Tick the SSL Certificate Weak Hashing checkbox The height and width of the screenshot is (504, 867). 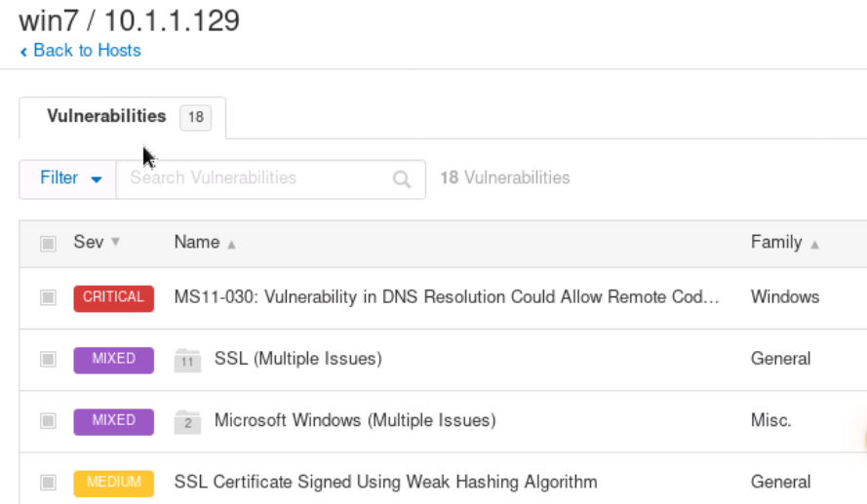point(48,482)
